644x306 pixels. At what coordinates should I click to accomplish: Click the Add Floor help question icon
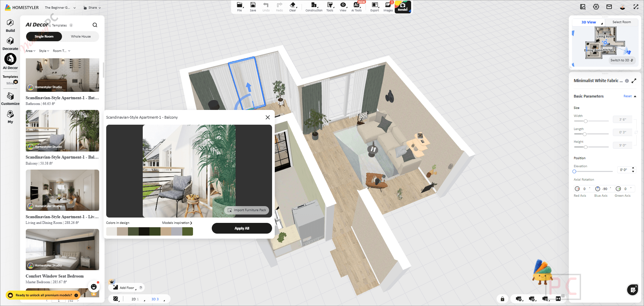tap(141, 288)
